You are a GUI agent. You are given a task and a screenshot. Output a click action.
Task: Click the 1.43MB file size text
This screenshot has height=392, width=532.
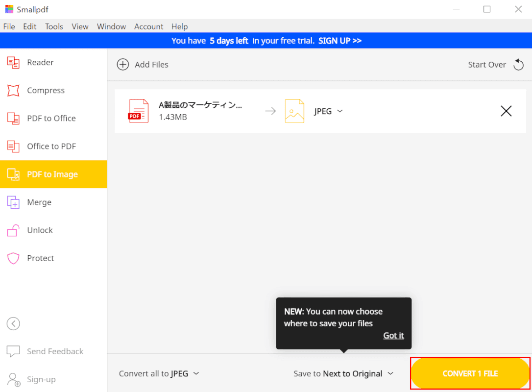173,117
